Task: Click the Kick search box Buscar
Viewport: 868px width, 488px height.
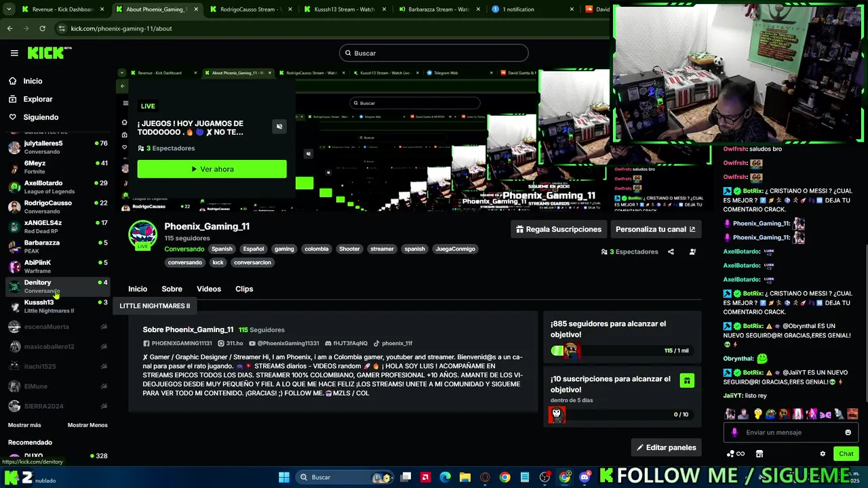Action: [x=434, y=53]
